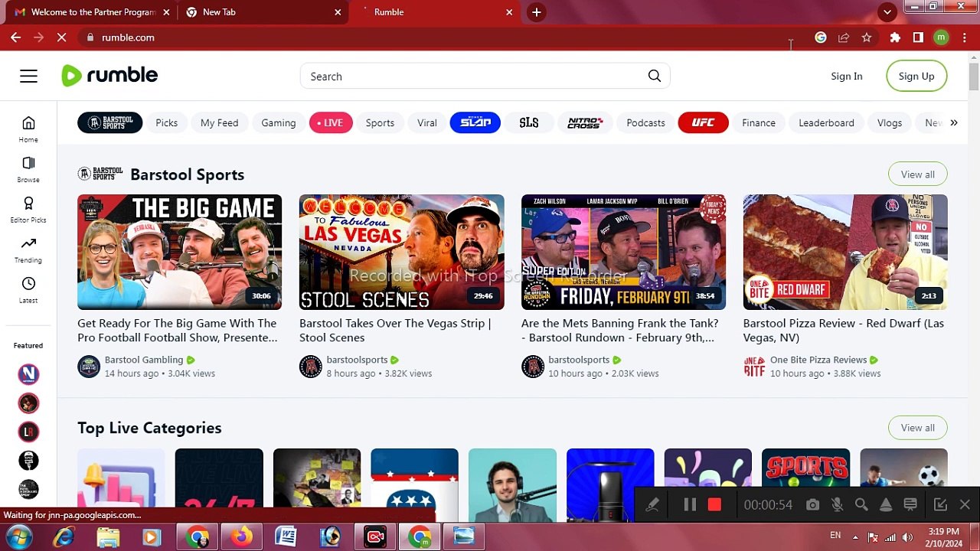Select the Barstool Sports category chip
This screenshot has height=551, width=980.
(x=109, y=122)
